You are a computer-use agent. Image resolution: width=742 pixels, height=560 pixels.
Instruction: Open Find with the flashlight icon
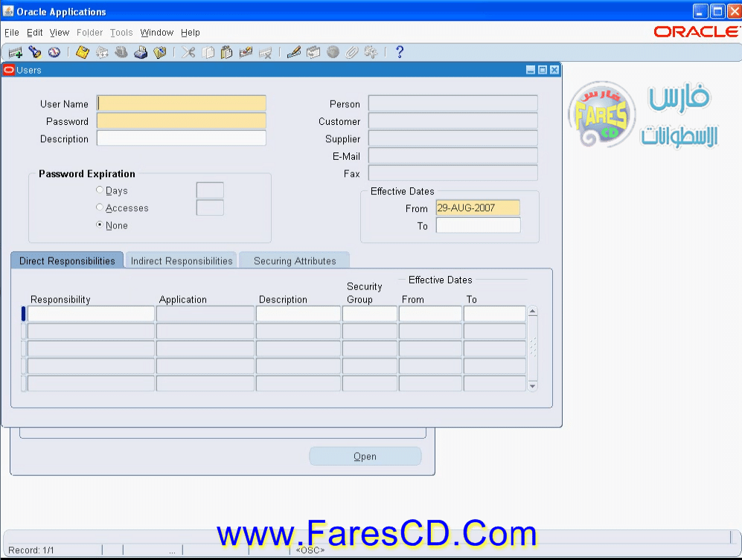point(34,52)
